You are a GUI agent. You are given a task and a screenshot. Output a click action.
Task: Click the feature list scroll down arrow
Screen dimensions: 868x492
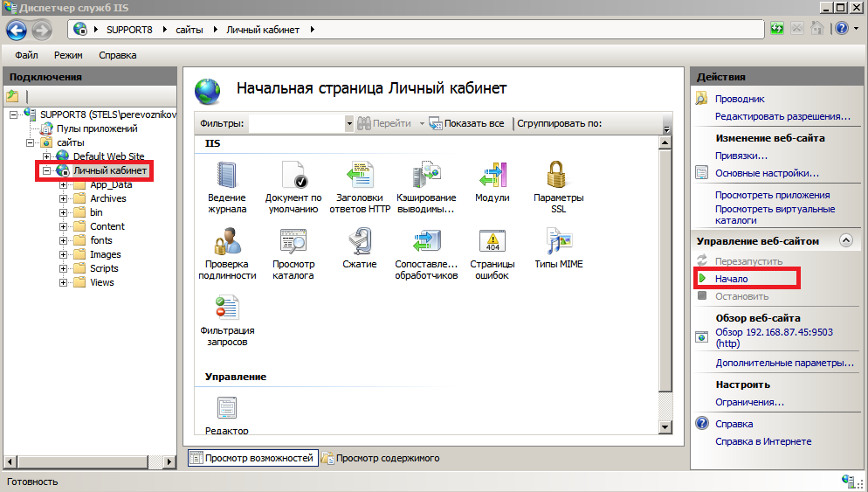point(665,427)
